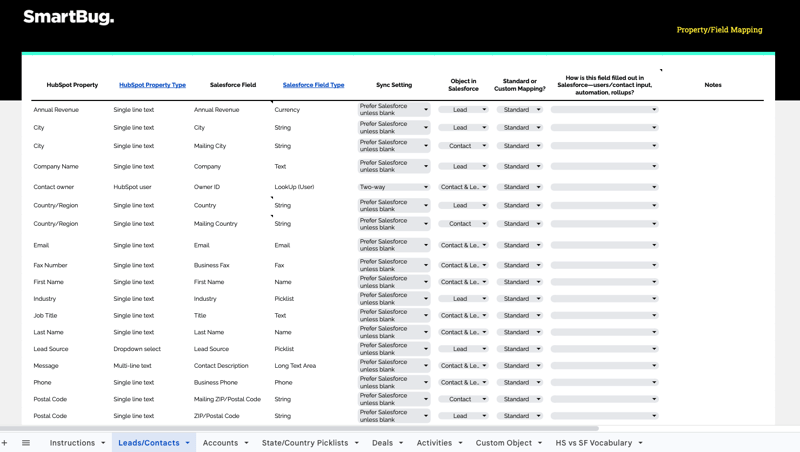Open Object dropdown for Owner ID row
This screenshot has height=452, width=800.
[463, 187]
